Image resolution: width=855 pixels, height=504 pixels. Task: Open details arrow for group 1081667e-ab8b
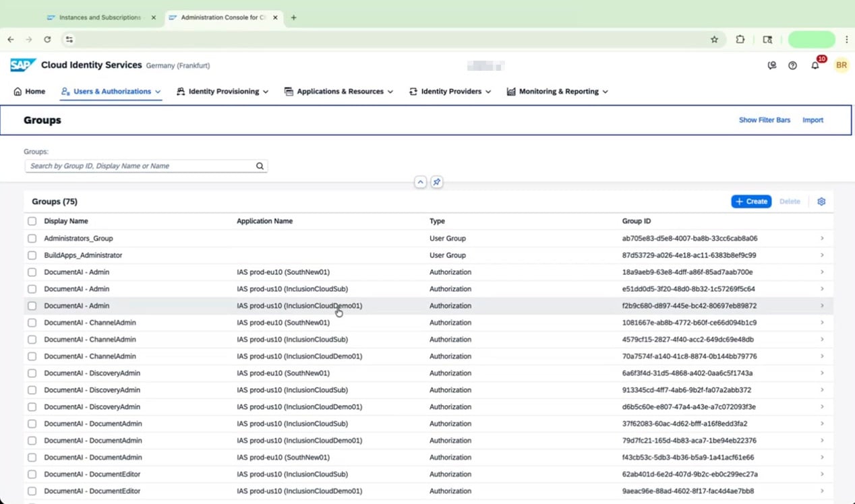[822, 323]
